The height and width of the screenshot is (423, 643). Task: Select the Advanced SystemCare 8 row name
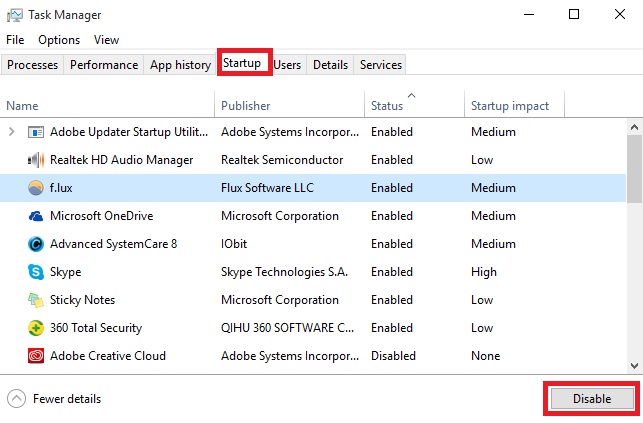(x=114, y=244)
